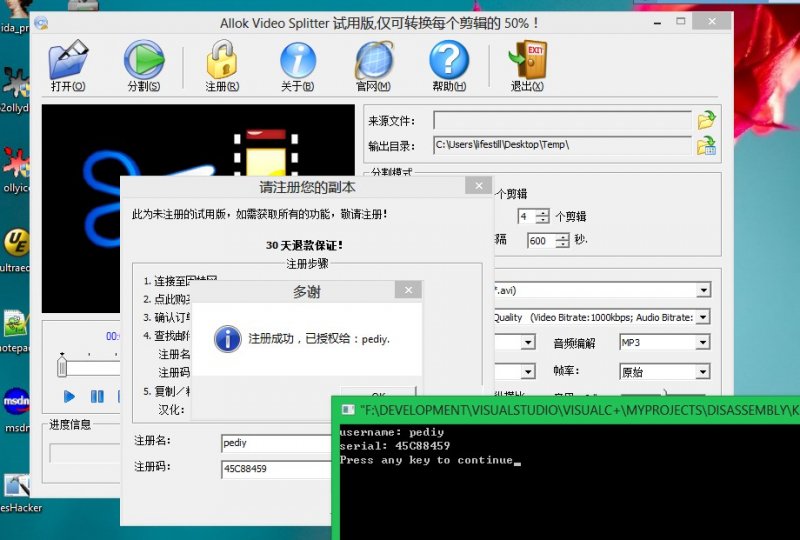Minimize the Allok Video Splitter window

click(x=658, y=22)
